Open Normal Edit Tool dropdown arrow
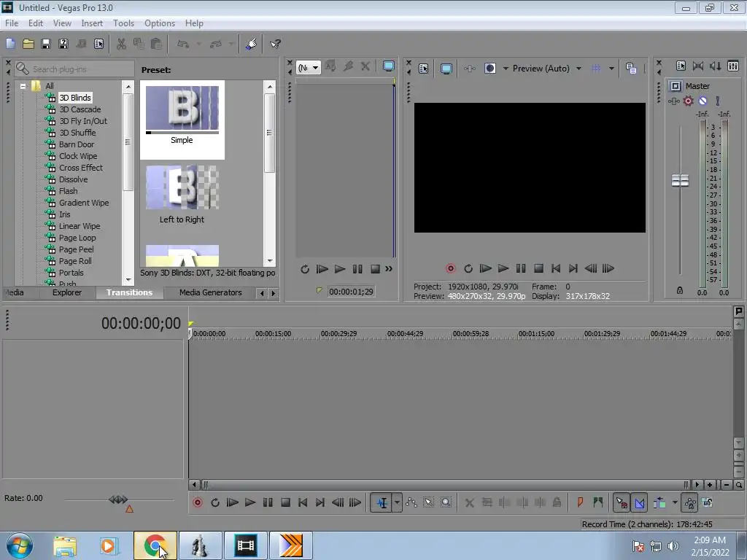 click(397, 502)
